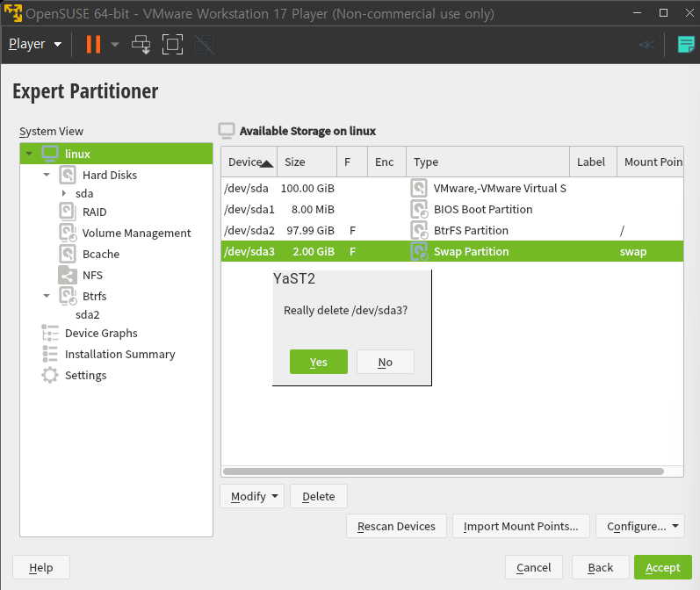Click the Btrfs icon in the tree
The height and width of the screenshot is (590, 700).
pyautogui.click(x=68, y=296)
